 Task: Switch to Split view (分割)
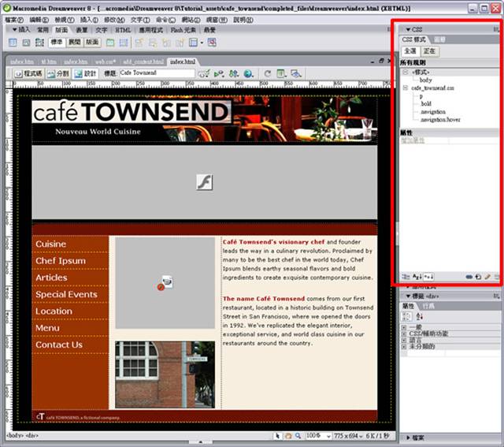(59, 73)
